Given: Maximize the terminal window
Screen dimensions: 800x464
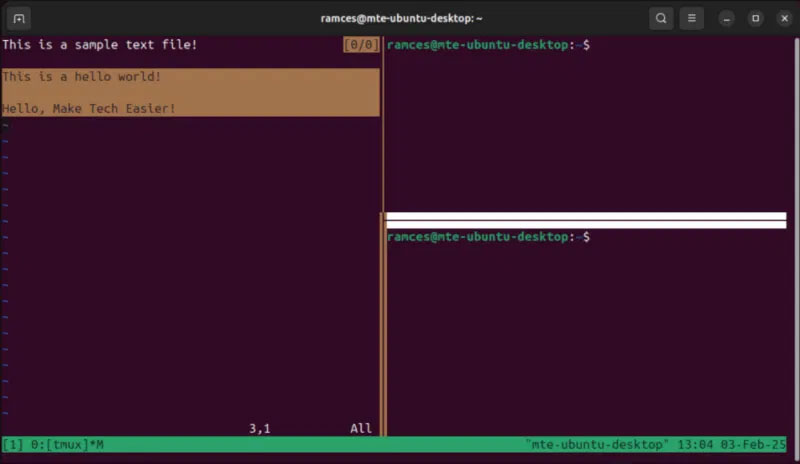Looking at the screenshot, I should click(x=756, y=19).
